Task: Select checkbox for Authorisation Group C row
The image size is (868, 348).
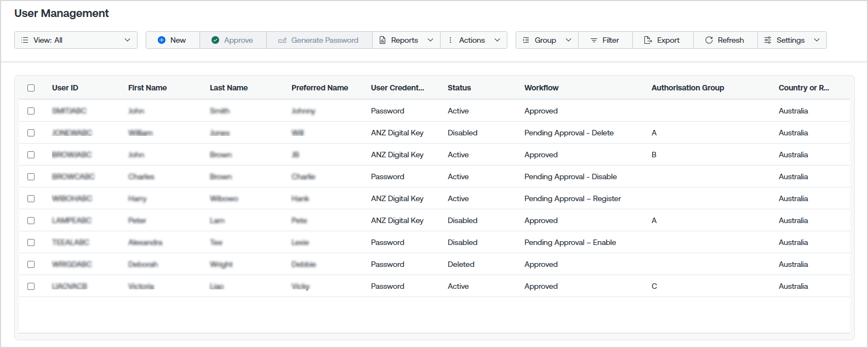Action: [31, 286]
